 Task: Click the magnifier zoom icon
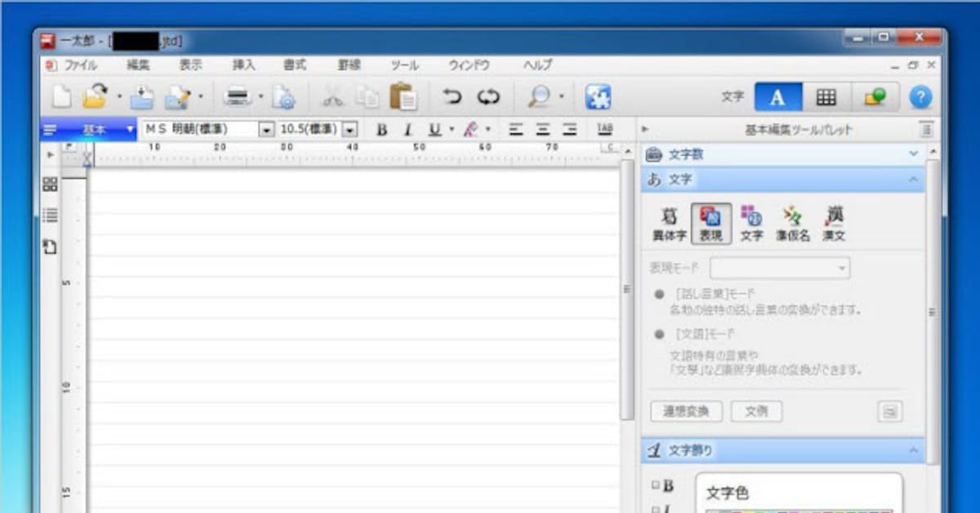tap(539, 97)
